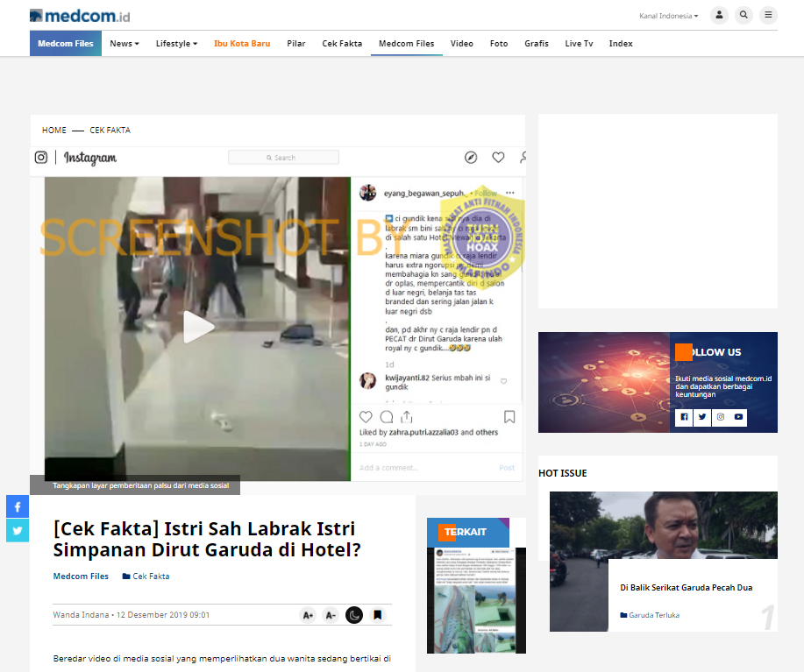Image resolution: width=804 pixels, height=672 pixels.
Task: Follow medcom.id on Facebook icon
Action: pyautogui.click(x=684, y=417)
